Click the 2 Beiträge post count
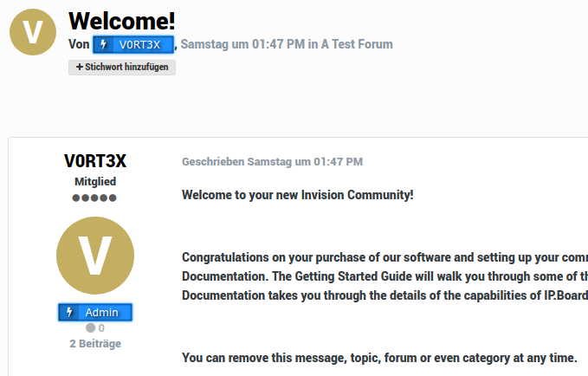The height and width of the screenshot is (376, 588). point(95,343)
